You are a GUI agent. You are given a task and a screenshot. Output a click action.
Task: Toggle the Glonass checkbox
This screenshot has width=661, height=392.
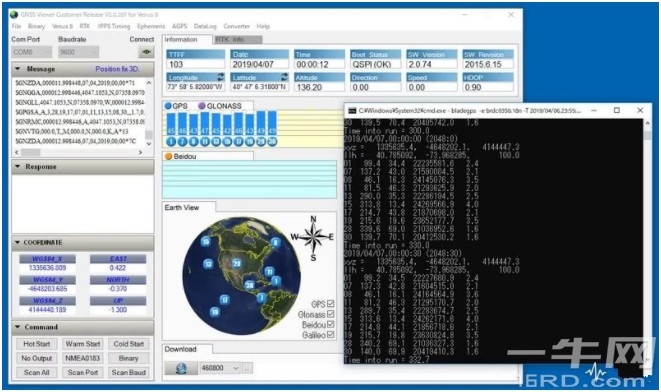tap(330, 314)
